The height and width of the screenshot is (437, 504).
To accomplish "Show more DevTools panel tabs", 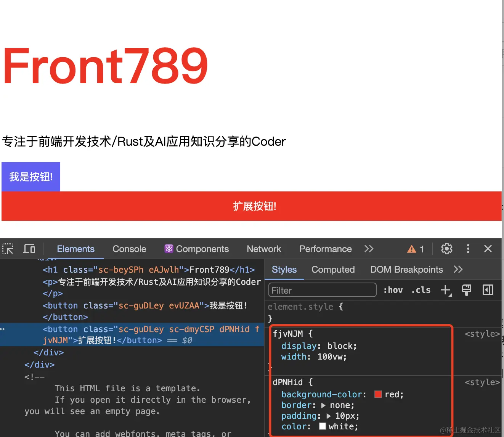I will pyautogui.click(x=369, y=249).
